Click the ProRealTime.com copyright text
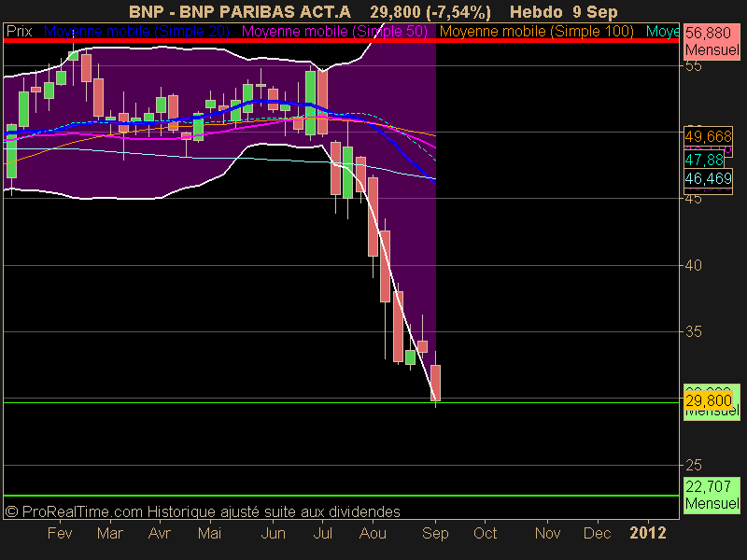The width and height of the screenshot is (747, 560). point(203,511)
